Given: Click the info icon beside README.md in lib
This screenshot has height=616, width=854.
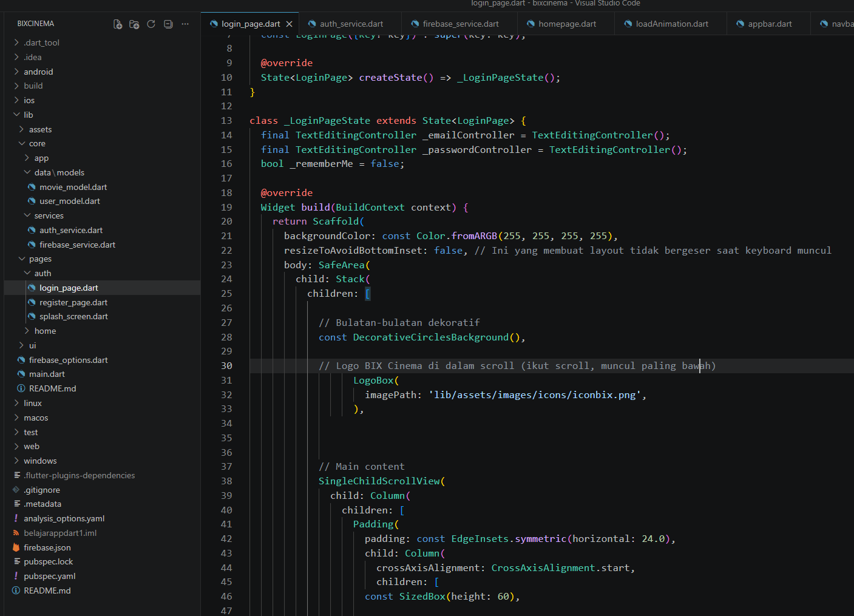Looking at the screenshot, I should pyautogui.click(x=21, y=389).
